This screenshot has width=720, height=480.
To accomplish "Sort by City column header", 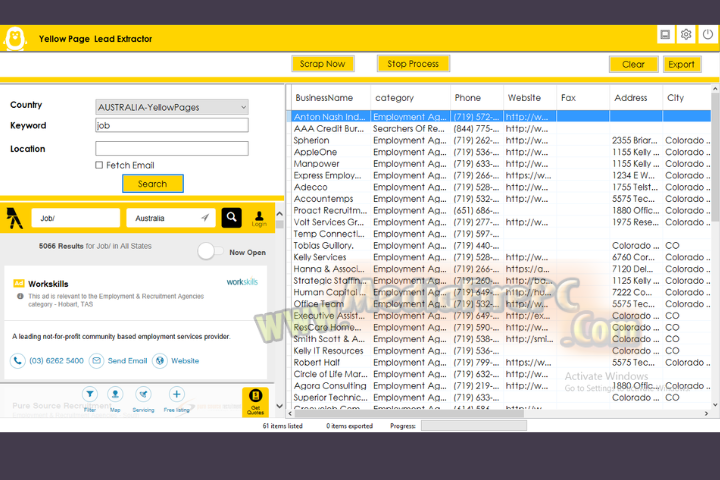I will (687, 97).
